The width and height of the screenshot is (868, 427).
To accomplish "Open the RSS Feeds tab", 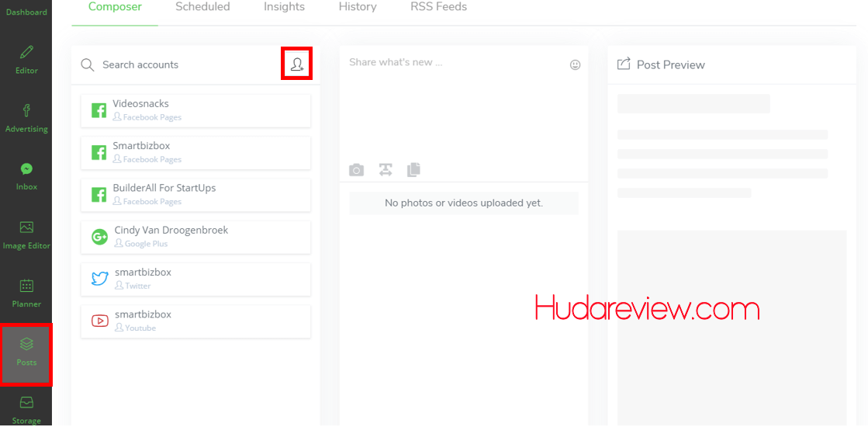I will [x=438, y=7].
